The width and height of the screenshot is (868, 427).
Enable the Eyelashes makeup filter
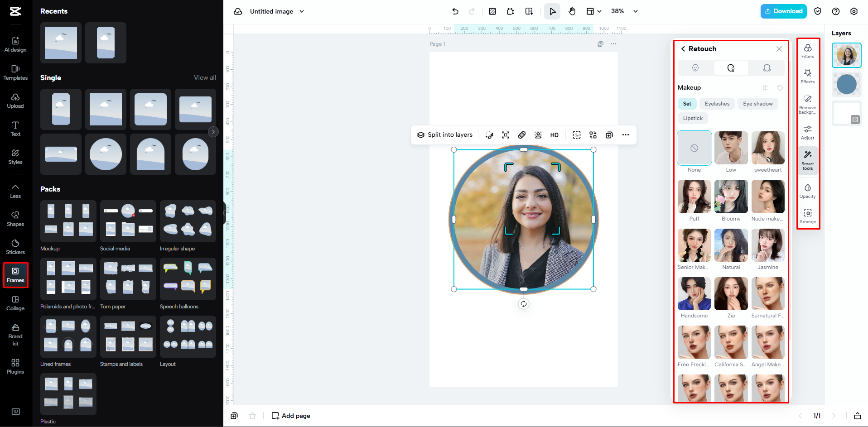point(717,104)
